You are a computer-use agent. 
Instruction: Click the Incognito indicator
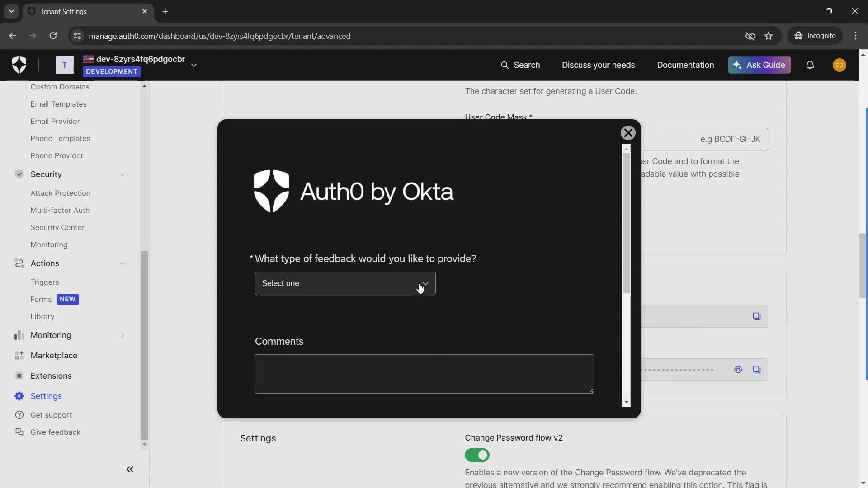click(x=815, y=36)
